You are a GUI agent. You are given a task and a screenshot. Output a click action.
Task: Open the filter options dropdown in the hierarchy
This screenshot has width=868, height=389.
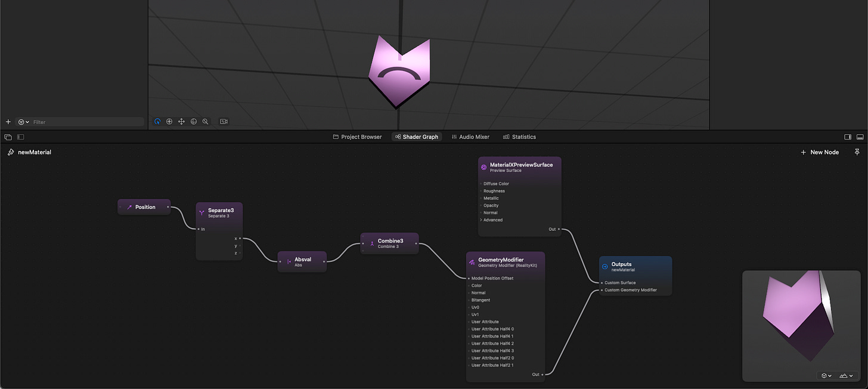(x=24, y=122)
